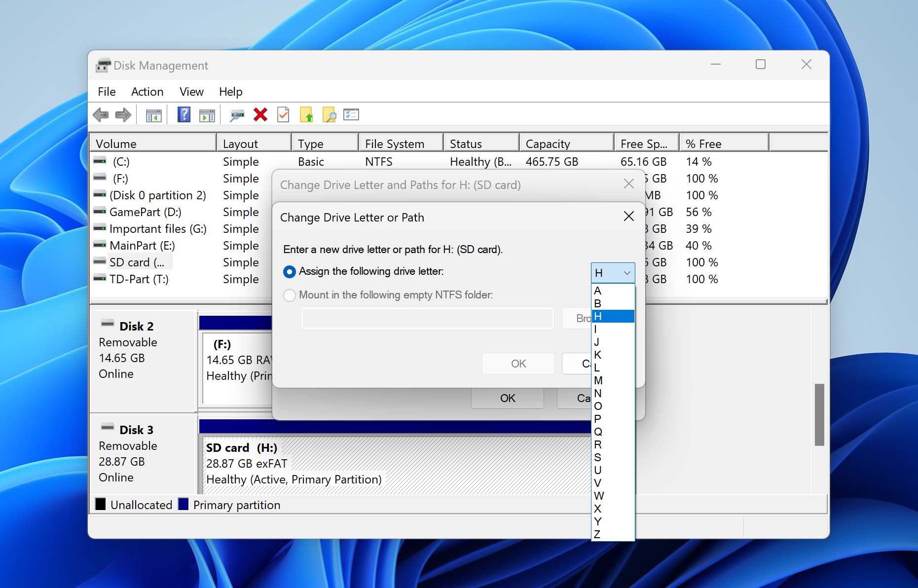Open the View menu
918x588 pixels.
click(x=191, y=92)
